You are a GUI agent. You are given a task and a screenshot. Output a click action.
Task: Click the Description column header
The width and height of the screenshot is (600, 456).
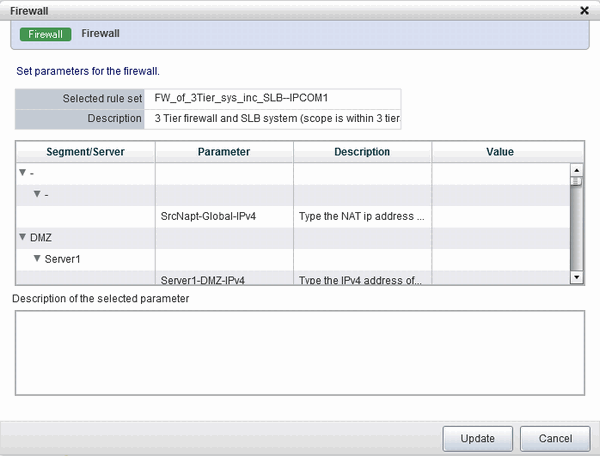point(362,152)
